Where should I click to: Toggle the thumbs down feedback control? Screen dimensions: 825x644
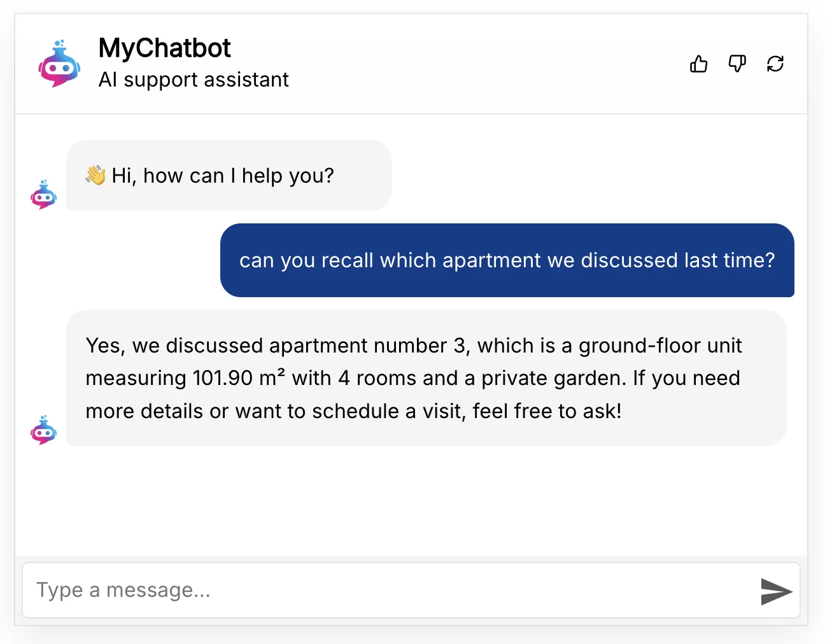point(737,64)
